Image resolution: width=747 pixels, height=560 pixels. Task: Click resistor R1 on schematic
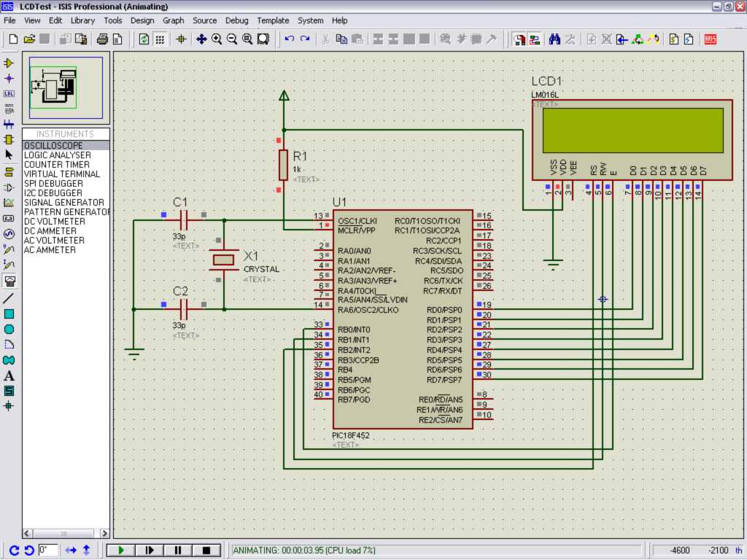click(284, 165)
